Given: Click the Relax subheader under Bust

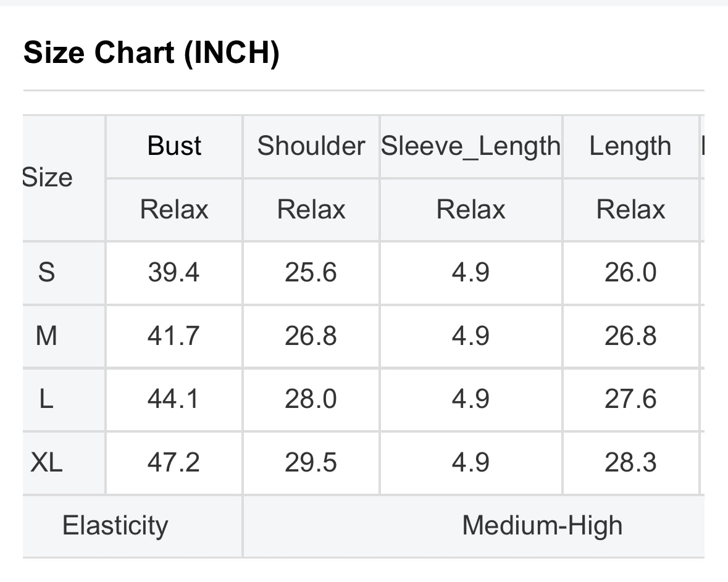Looking at the screenshot, I should click(174, 209).
